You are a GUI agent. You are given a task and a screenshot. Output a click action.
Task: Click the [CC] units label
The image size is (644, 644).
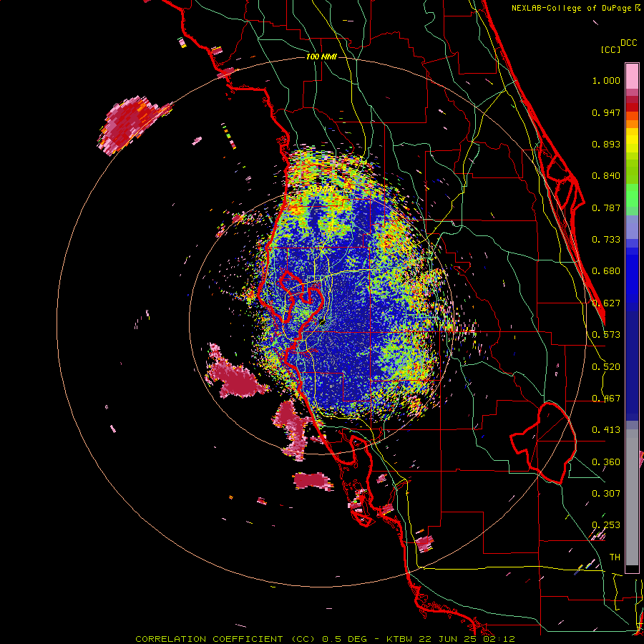(610, 49)
